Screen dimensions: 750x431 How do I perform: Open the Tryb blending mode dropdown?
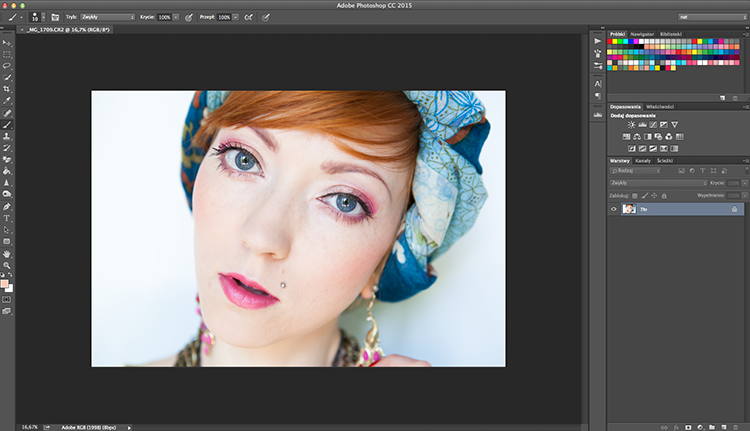108,17
